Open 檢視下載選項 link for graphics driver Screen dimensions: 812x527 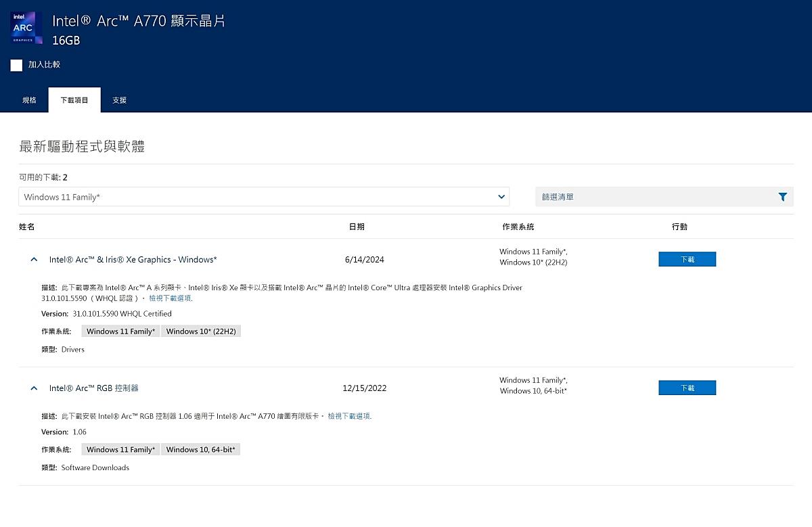pos(170,298)
